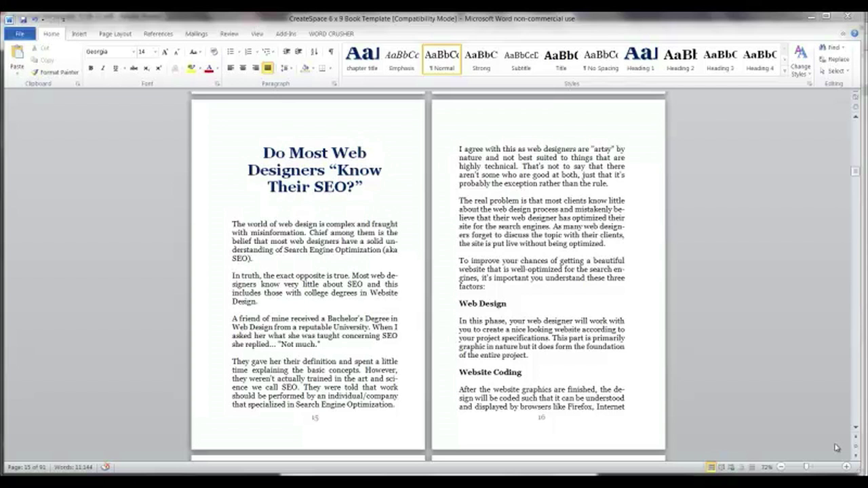Image resolution: width=868 pixels, height=488 pixels.
Task: Zoom in with the plus button
Action: click(846, 467)
